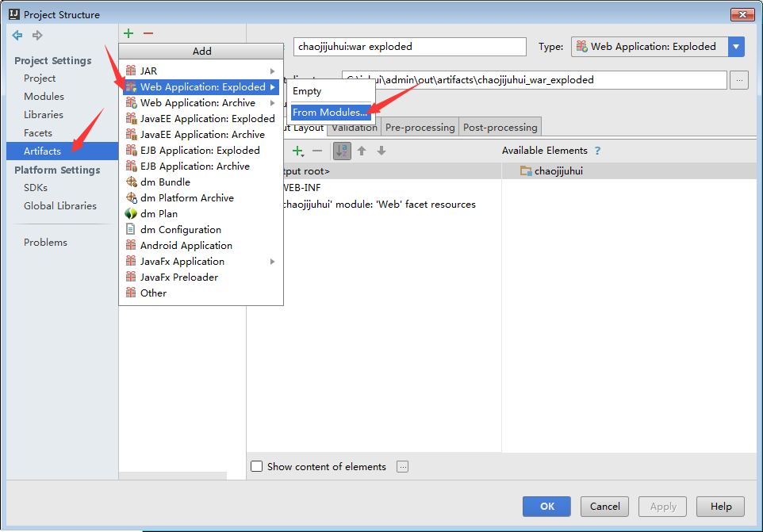
Task: Move selected element down arrow
Action: tap(381, 151)
